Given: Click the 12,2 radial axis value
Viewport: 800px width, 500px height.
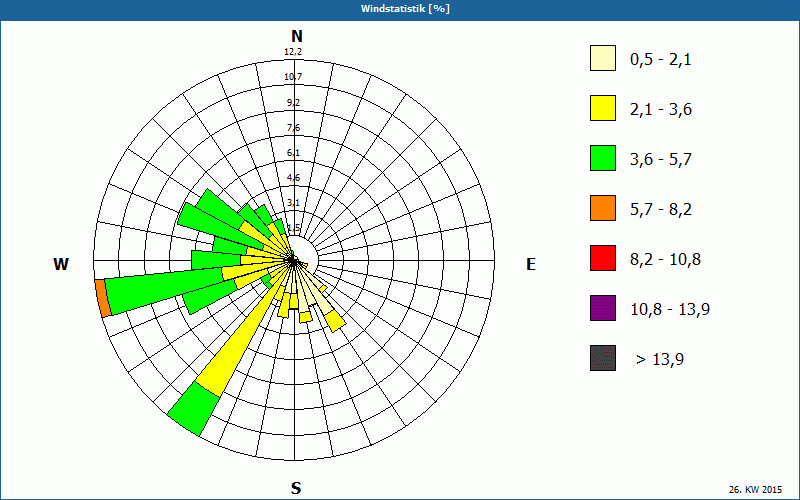Looking at the screenshot, I should 293,52.
